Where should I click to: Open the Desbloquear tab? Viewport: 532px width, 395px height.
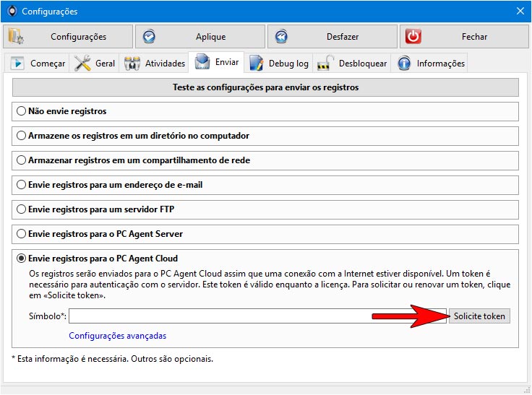[352, 63]
